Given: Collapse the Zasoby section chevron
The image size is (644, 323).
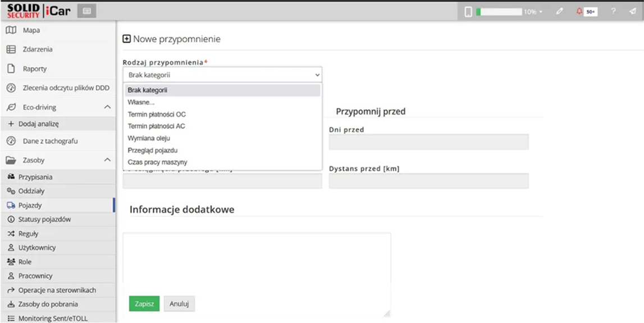Looking at the screenshot, I should (107, 160).
